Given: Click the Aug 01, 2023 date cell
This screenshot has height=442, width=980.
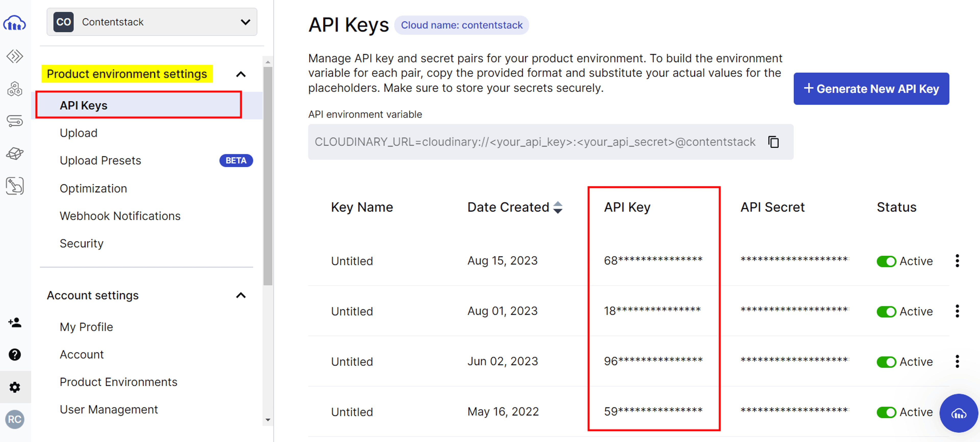Looking at the screenshot, I should point(502,311).
